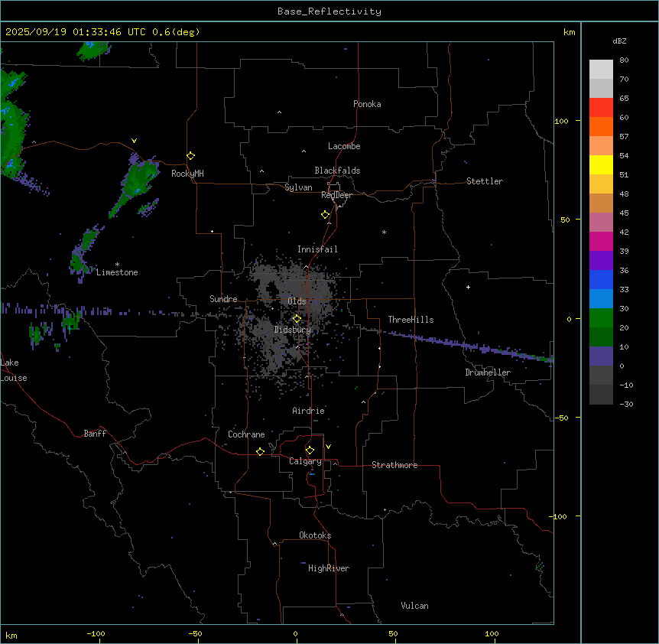Click the Banff town label
The image size is (659, 644).
[x=95, y=434]
